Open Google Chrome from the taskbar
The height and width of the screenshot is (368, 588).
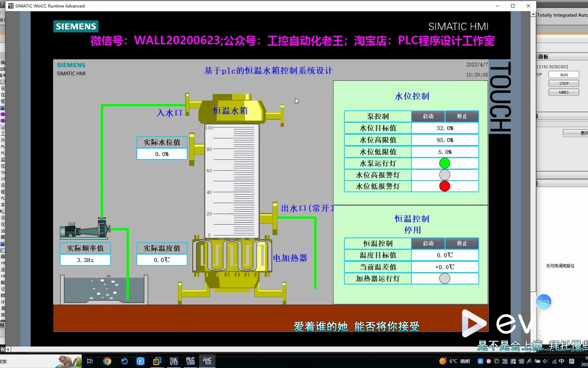pyautogui.click(x=107, y=361)
